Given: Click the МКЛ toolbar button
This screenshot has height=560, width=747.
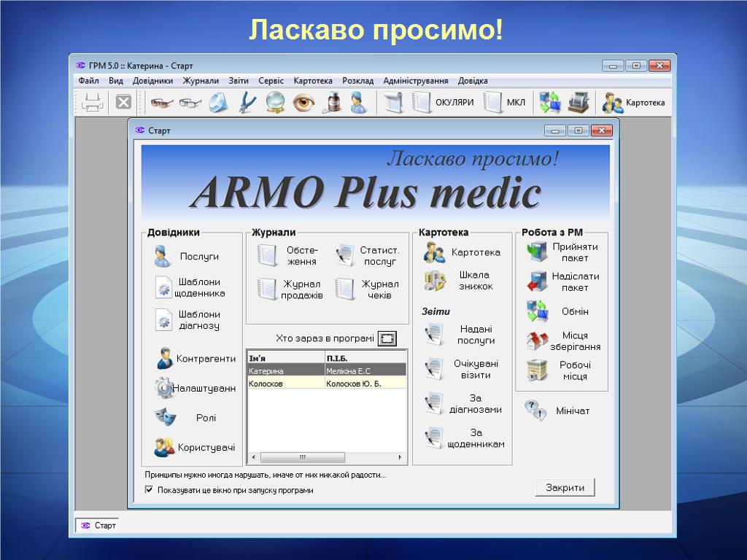Looking at the screenshot, I should (506, 103).
